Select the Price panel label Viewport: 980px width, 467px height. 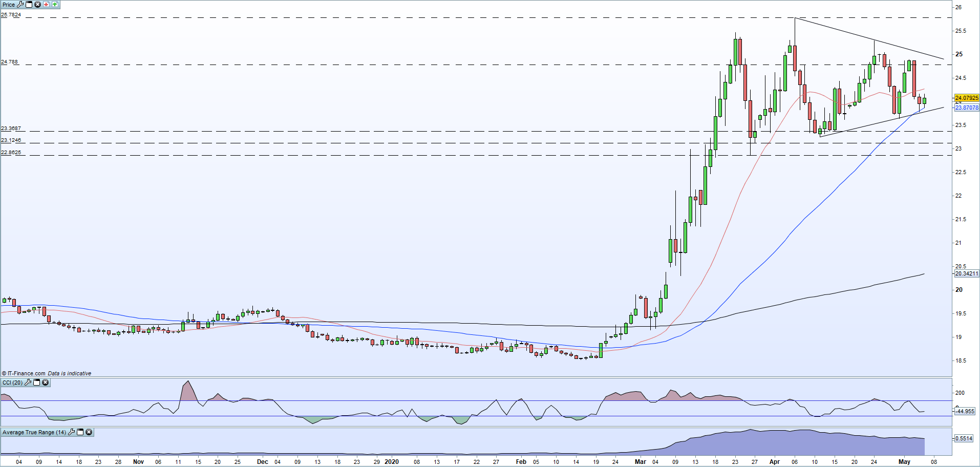[9, 5]
